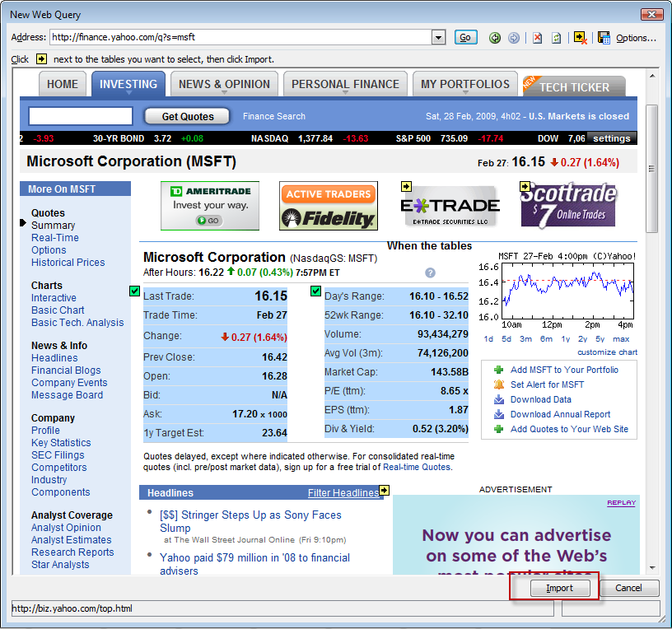This screenshot has width=672, height=629.
Task: Click the Finance Search link
Action: tap(274, 117)
